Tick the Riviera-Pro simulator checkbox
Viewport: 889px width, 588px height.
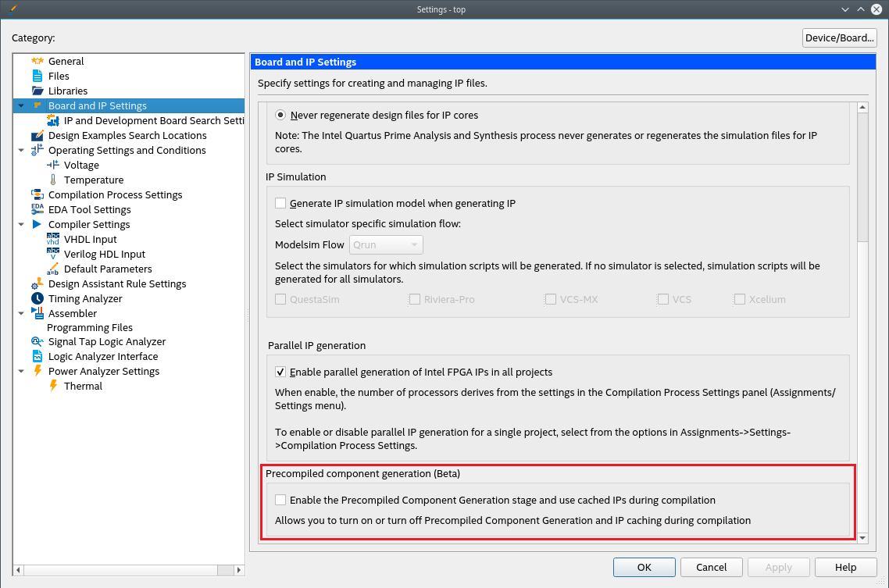click(x=415, y=299)
